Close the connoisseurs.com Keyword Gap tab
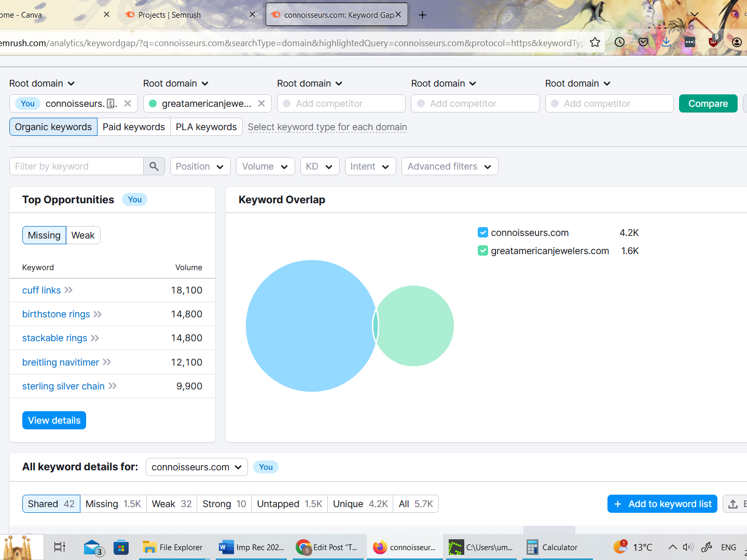 (x=398, y=15)
